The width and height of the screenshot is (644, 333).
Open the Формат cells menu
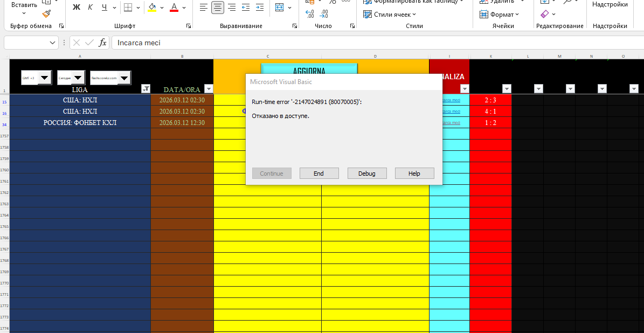coord(501,15)
